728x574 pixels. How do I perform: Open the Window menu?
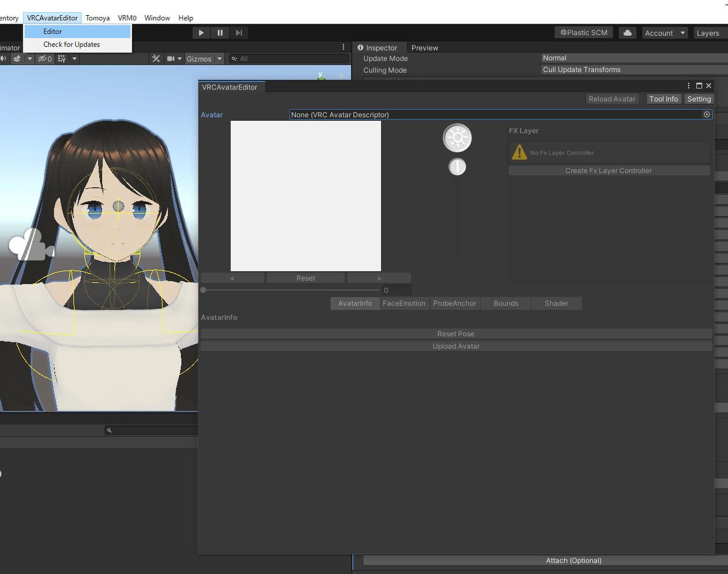click(157, 18)
